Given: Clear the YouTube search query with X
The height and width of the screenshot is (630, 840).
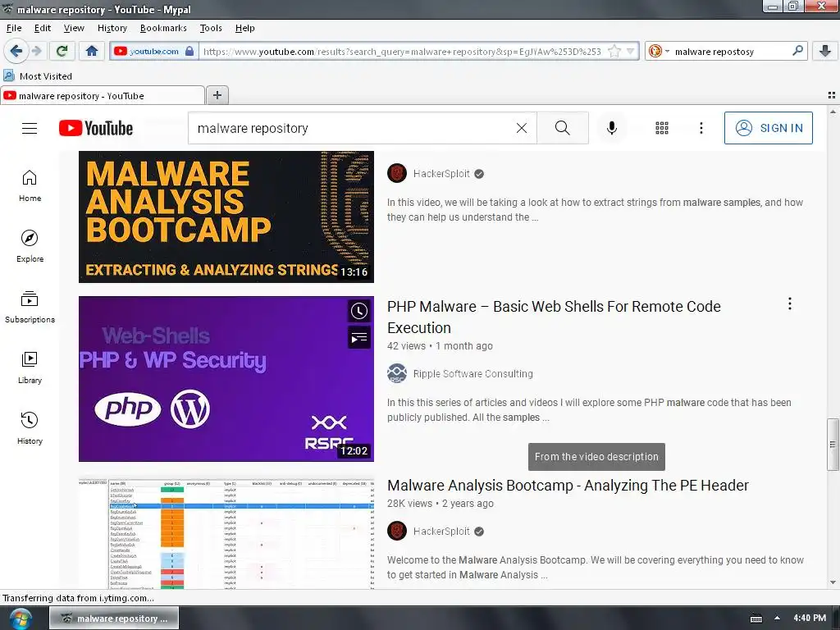Looking at the screenshot, I should click(x=521, y=128).
